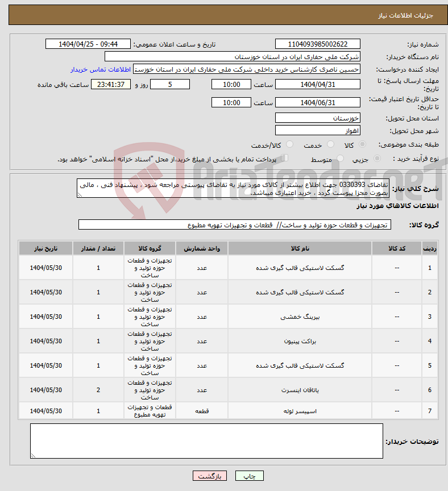Select the متوسط purchase type radio
Screen dimensions: 448x491
[341, 159]
